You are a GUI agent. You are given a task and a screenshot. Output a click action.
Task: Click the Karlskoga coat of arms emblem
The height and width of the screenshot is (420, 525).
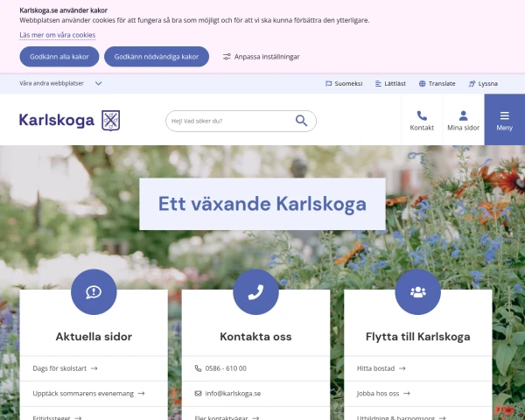coord(111,120)
